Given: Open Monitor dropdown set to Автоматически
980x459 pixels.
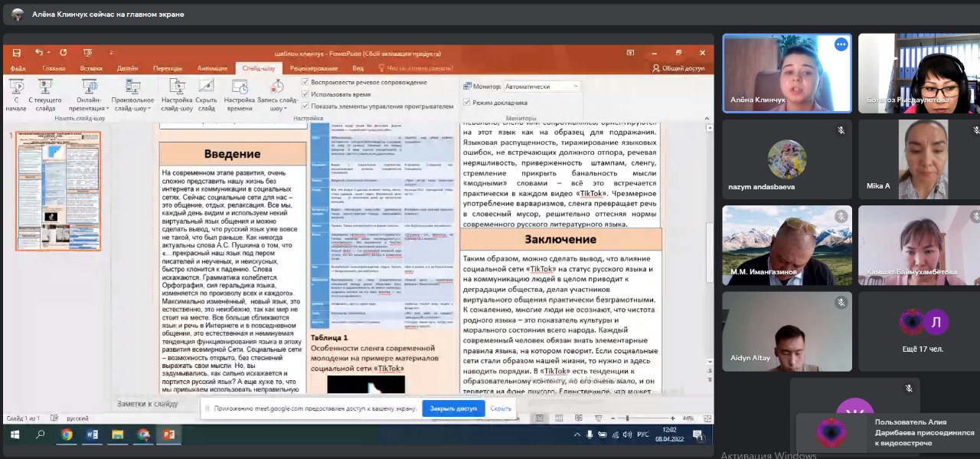Looking at the screenshot, I should point(541,87).
